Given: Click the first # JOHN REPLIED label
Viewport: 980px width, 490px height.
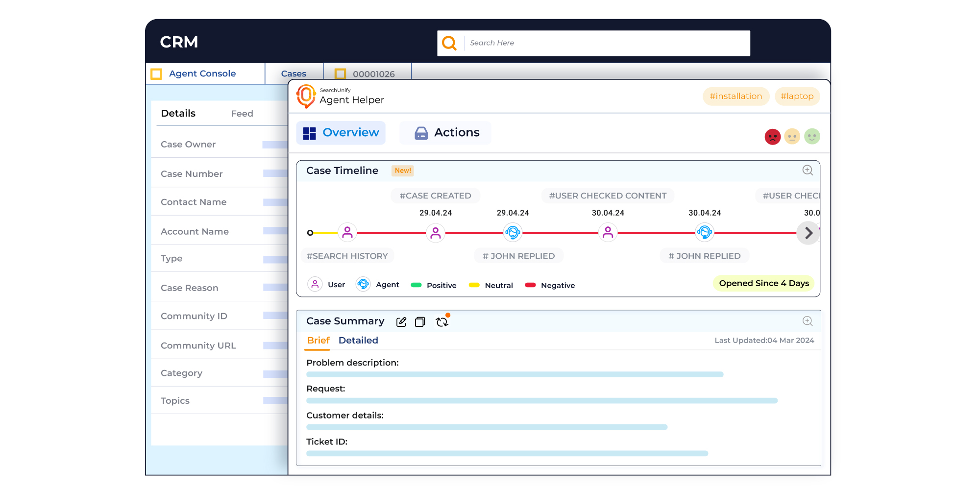Looking at the screenshot, I should pos(518,256).
